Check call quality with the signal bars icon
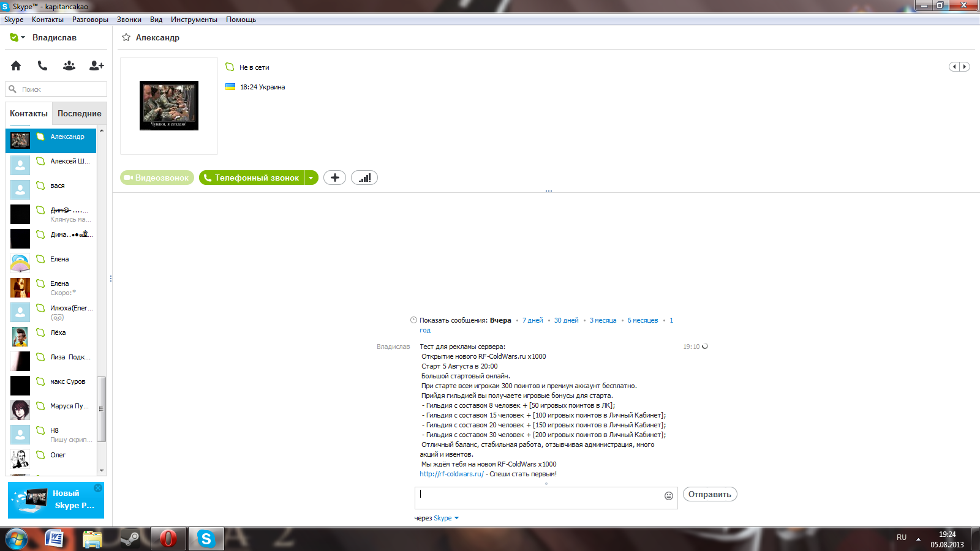980x551 pixels. coord(364,178)
